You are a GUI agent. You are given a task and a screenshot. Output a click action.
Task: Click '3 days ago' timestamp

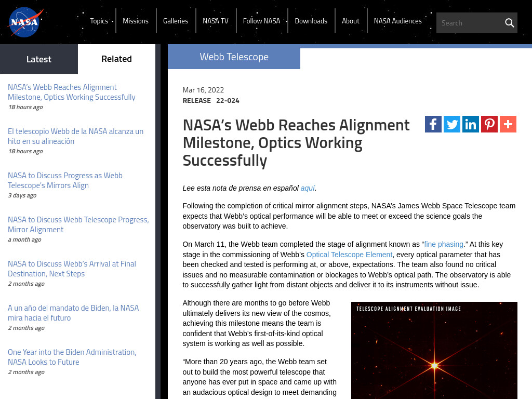click(22, 195)
